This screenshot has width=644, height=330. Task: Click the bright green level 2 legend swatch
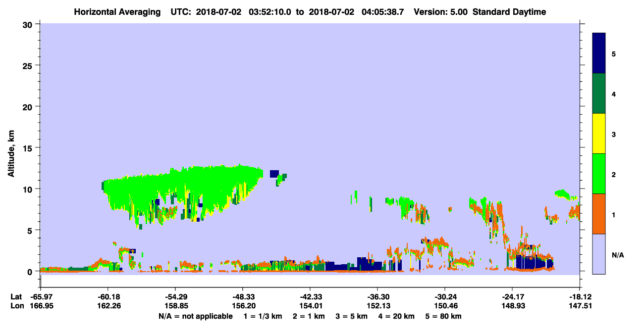[599, 174]
